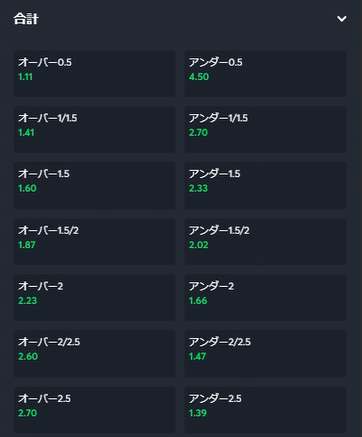Add オーバー1.5/2 at 1.87 to betslip
The height and width of the screenshot is (437, 362).
(94, 242)
